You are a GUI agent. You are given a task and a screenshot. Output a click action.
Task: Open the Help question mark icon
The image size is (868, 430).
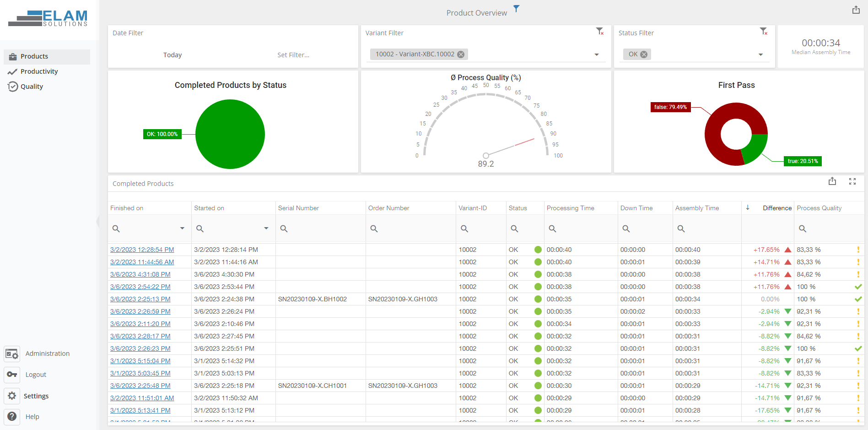coord(12,416)
